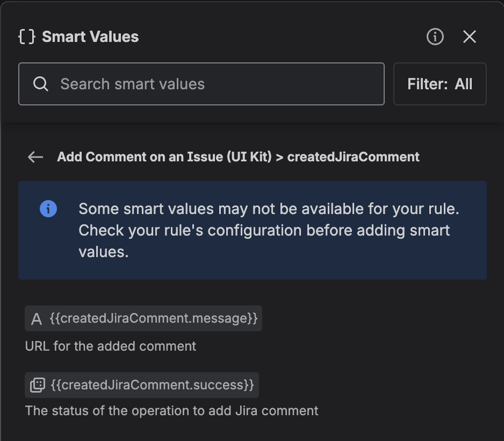Viewport: 504px width, 441px height.
Task: Collapse the smart values list with the back arrow
Action: [x=35, y=157]
